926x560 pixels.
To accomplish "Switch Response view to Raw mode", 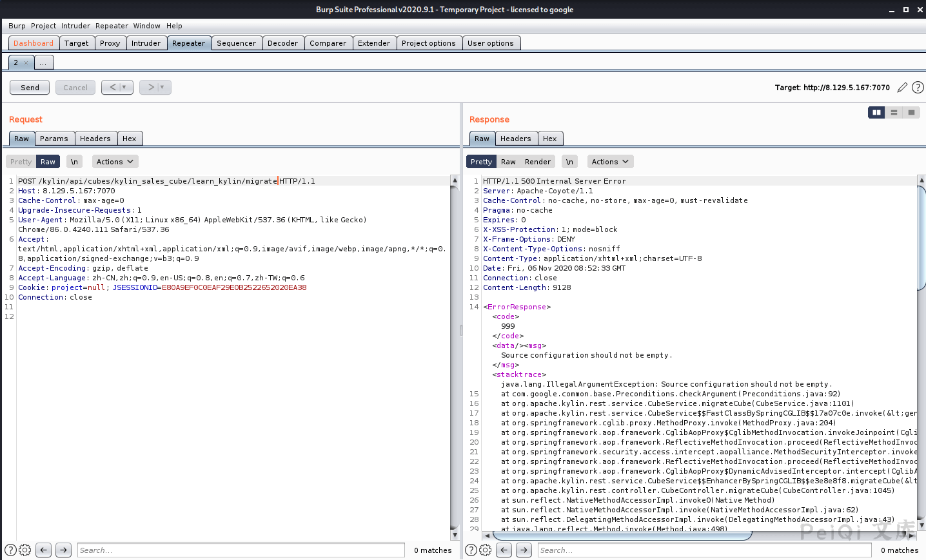I will click(508, 162).
